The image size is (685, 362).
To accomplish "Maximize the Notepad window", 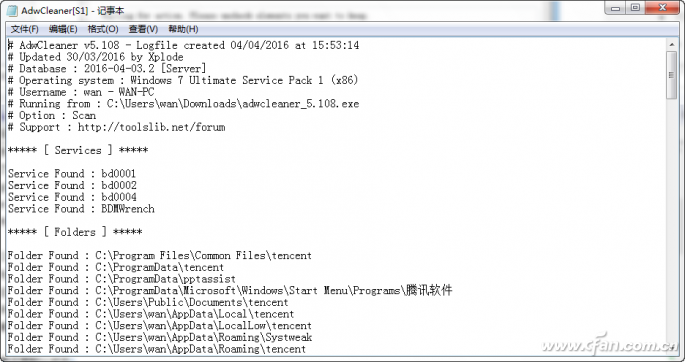I will click(636, 8).
